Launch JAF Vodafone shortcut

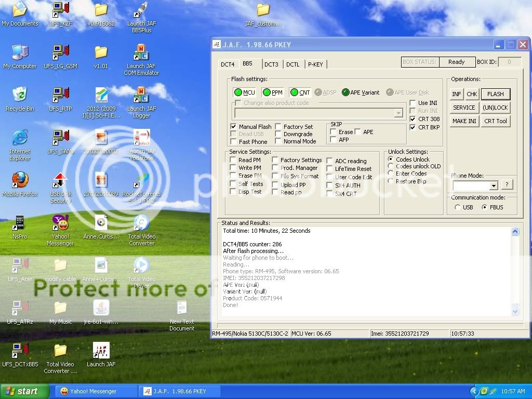pyautogui.click(x=141, y=145)
